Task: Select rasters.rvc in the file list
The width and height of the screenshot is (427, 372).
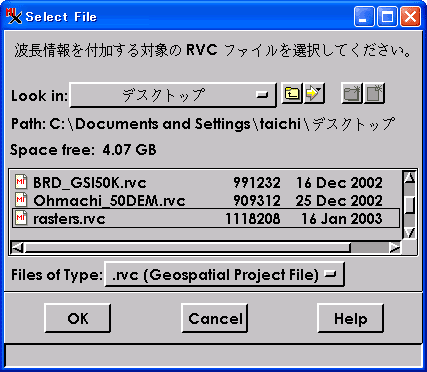Action: [x=205, y=218]
